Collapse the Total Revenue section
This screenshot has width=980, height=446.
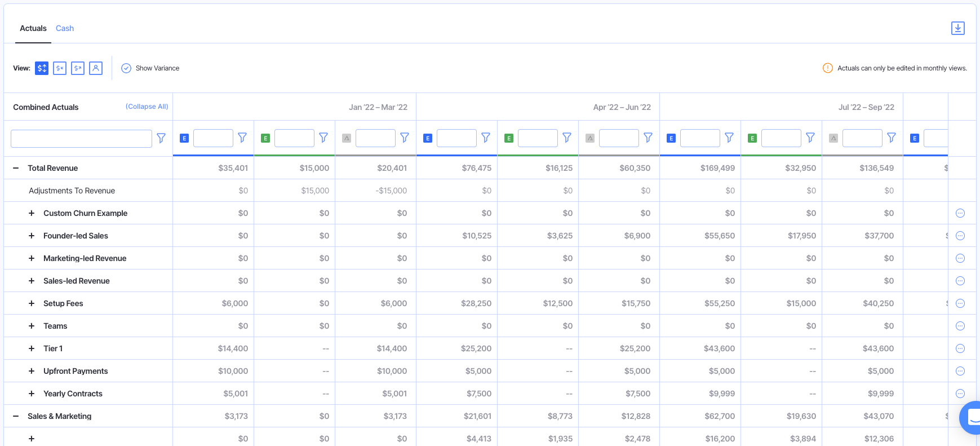pyautogui.click(x=16, y=168)
